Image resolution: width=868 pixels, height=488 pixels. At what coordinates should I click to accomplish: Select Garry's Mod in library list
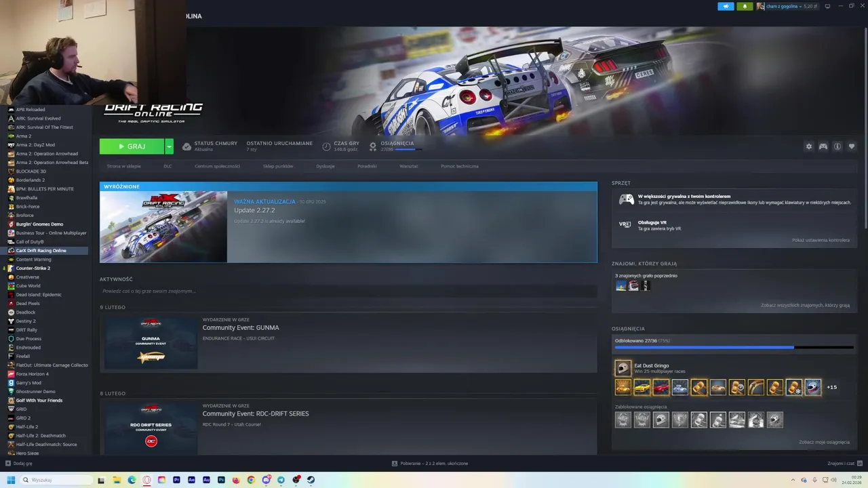click(x=28, y=383)
